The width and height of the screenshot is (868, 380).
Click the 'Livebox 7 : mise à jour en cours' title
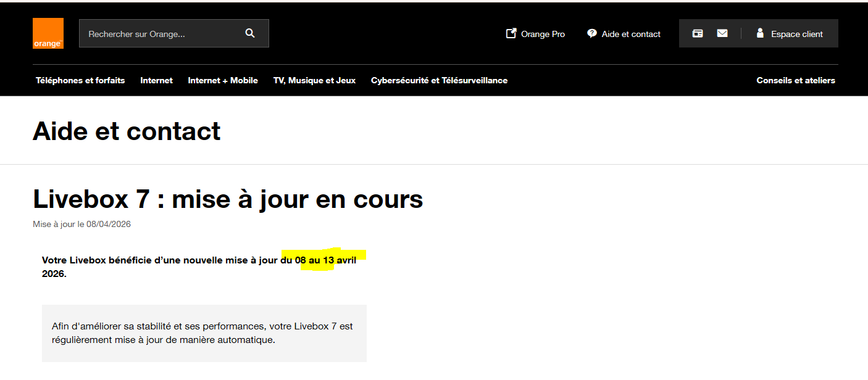pos(228,199)
